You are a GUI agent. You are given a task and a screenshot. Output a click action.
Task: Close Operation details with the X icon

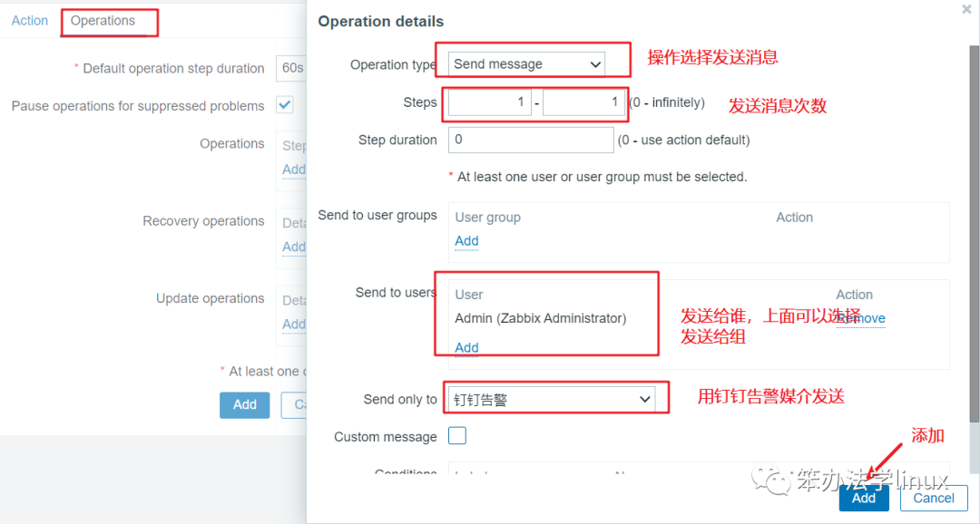[966, 9]
